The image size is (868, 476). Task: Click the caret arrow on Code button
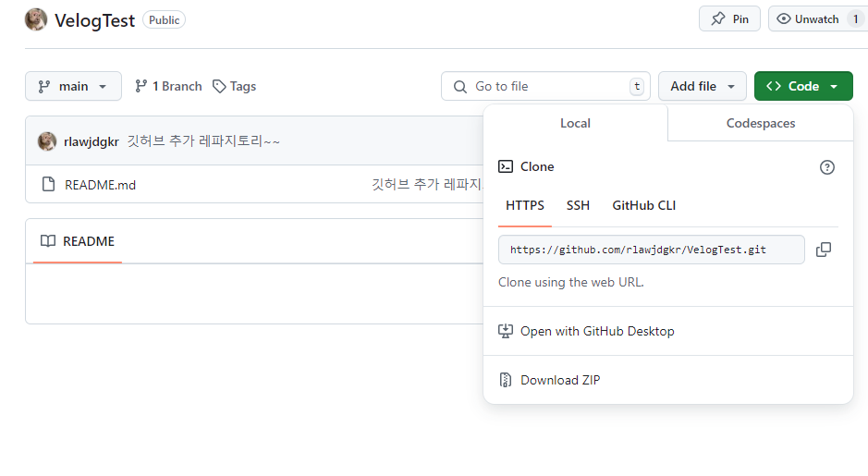coord(834,87)
